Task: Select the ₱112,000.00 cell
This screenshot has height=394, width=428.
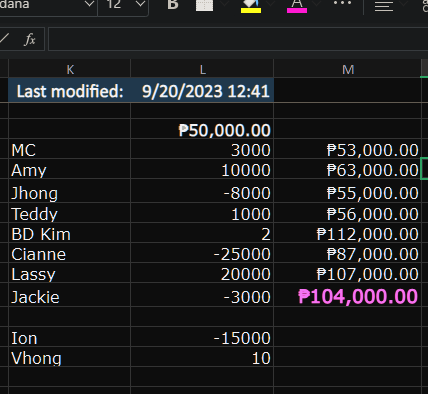Action: pyautogui.click(x=347, y=233)
